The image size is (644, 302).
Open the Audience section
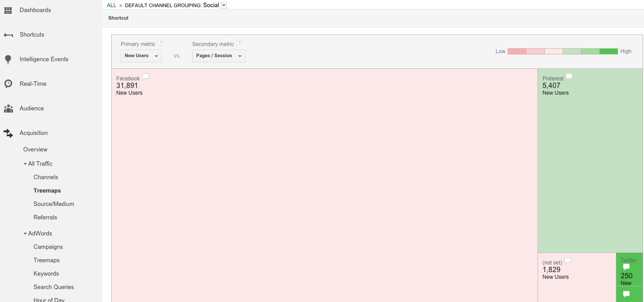[31, 108]
